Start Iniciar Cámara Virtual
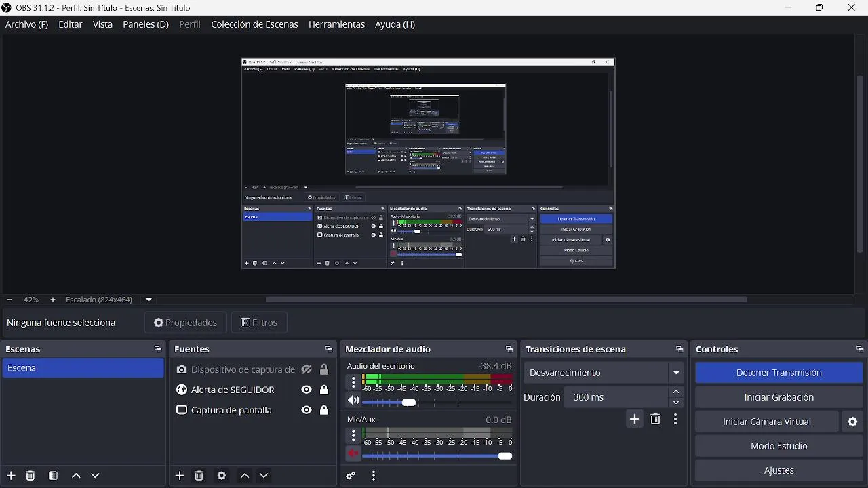Screen dimensions: 868x488 pyautogui.click(x=767, y=422)
